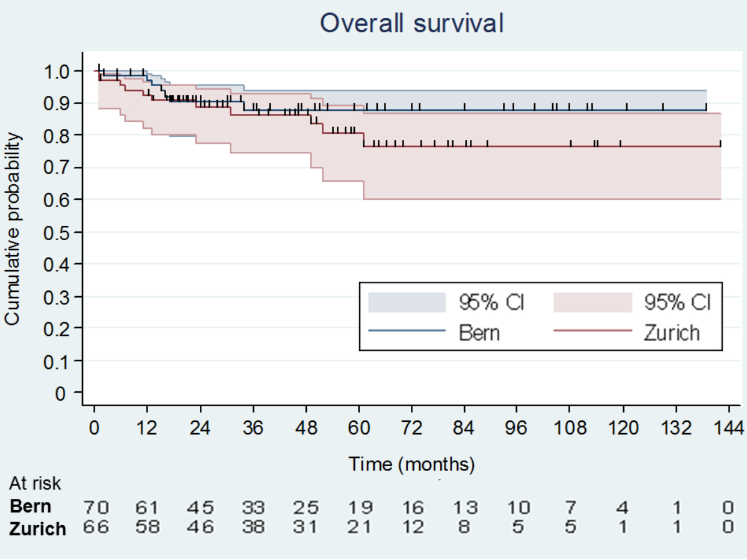Image resolution: width=747 pixels, height=560 pixels.
Task: Select the 1.0 tick on the probability axis
Action: pos(58,71)
